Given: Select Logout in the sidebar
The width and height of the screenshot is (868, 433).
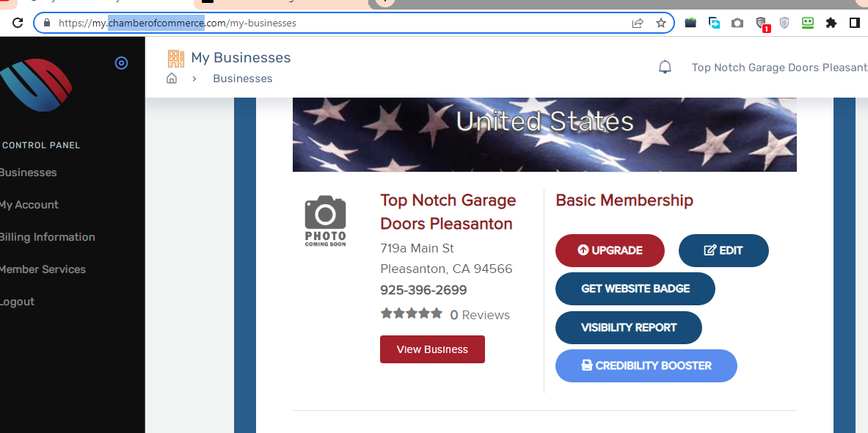Looking at the screenshot, I should (17, 301).
